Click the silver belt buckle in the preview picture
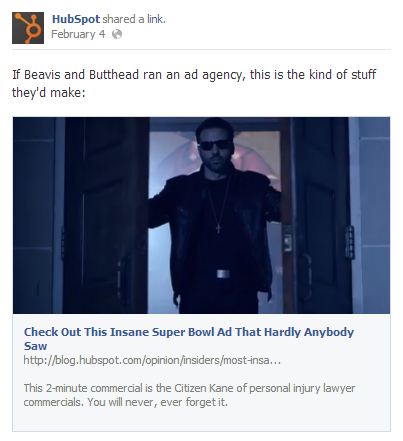Screen dimensions: 403x441 [223, 274]
